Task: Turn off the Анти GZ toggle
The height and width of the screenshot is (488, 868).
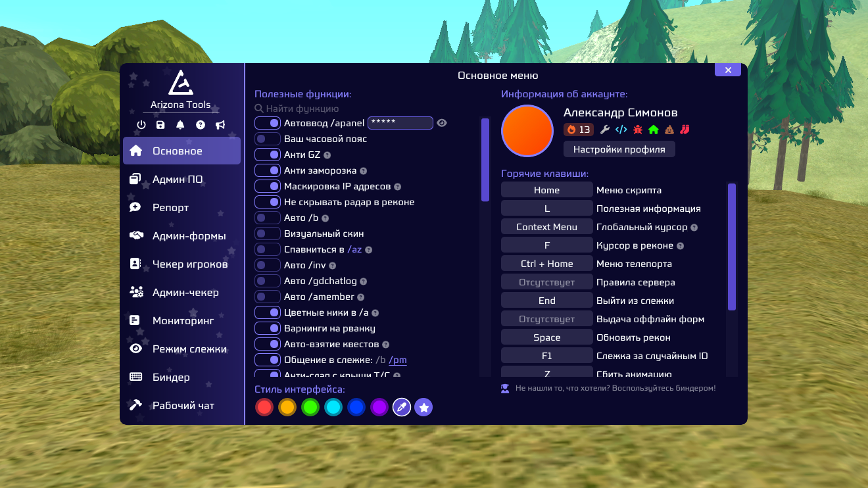Action: pos(268,155)
